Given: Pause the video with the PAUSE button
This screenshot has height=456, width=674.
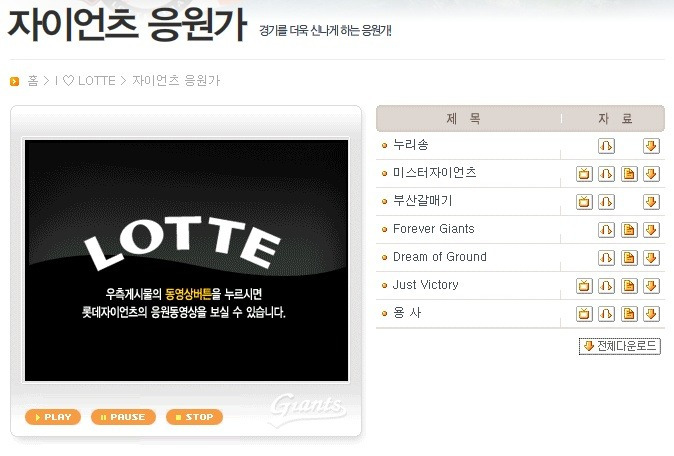Looking at the screenshot, I should pyautogui.click(x=123, y=417).
